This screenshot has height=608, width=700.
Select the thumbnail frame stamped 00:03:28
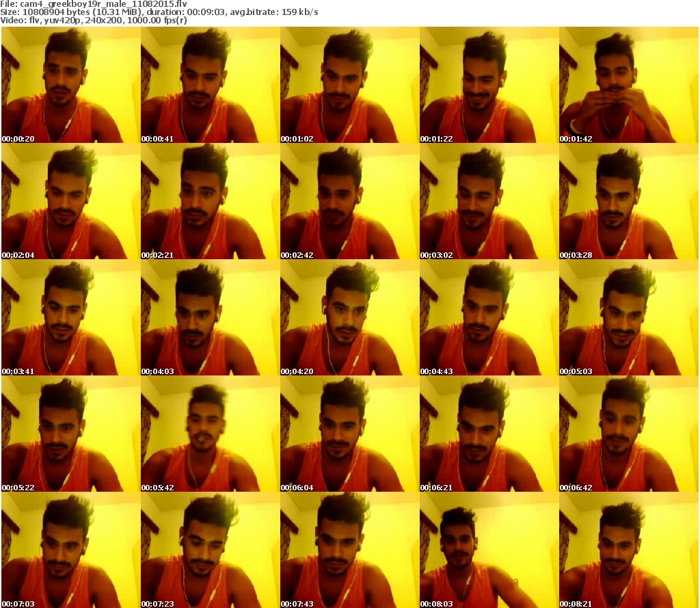tap(629, 201)
